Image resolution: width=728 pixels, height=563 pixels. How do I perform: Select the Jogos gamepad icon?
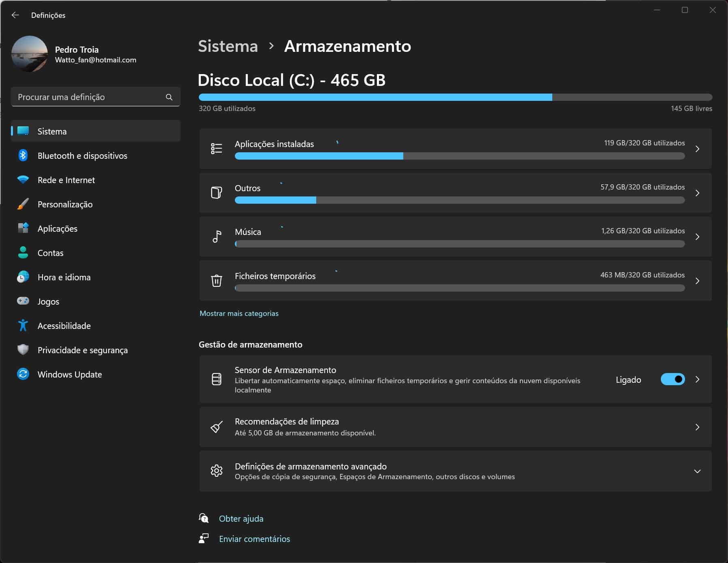[x=23, y=301]
